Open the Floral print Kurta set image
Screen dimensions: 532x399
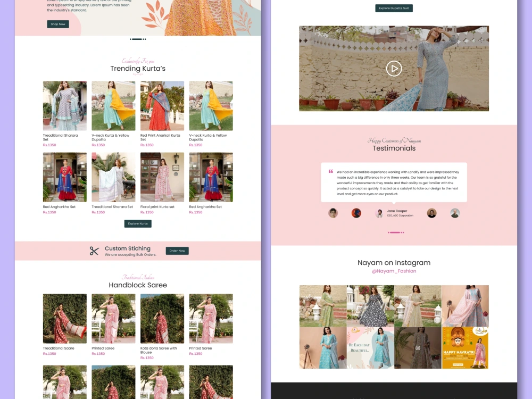point(162,177)
